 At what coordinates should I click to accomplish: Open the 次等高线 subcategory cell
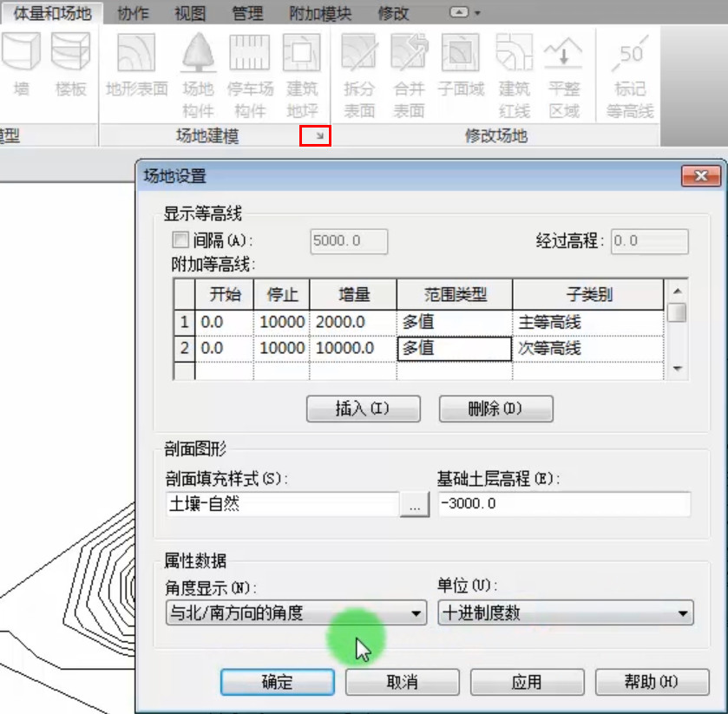click(x=588, y=348)
